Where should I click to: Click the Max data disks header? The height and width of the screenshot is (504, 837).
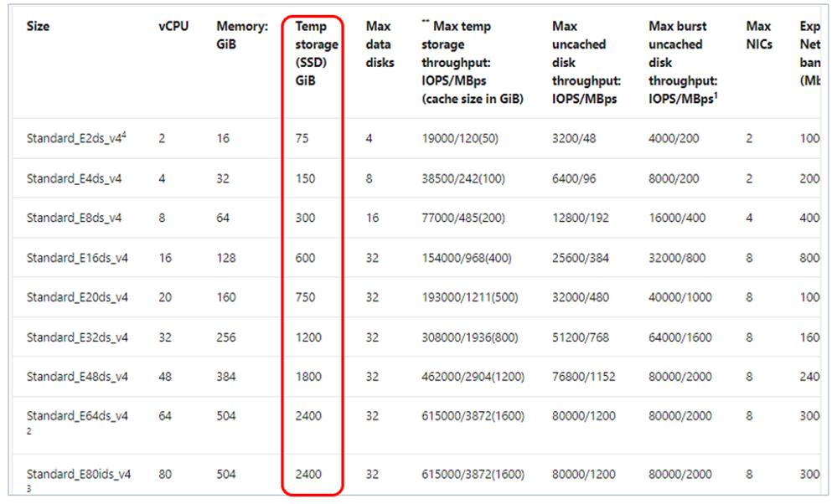[x=380, y=44]
